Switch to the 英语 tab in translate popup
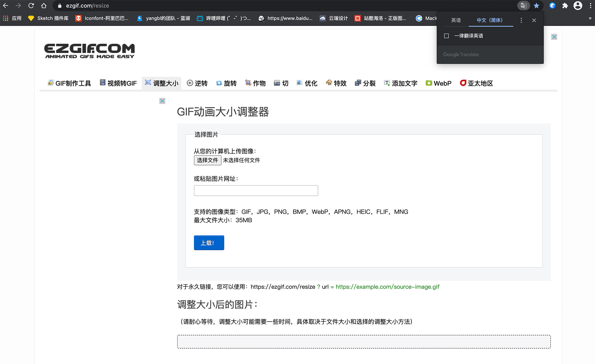This screenshot has height=364, width=595. point(456,20)
